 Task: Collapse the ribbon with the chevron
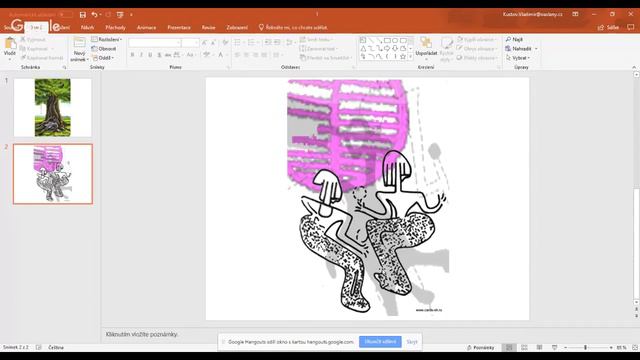click(634, 67)
